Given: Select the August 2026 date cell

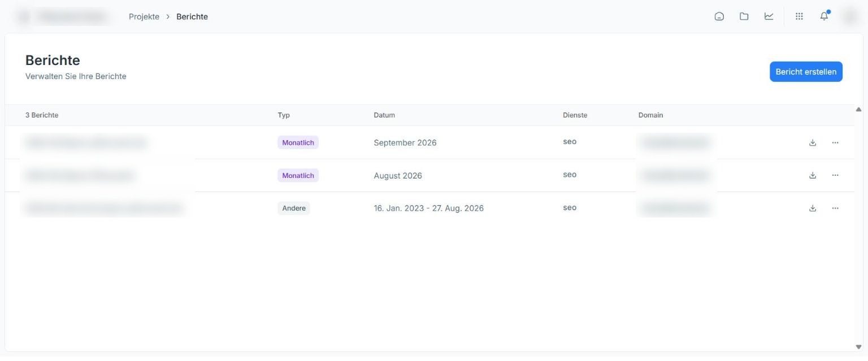Looking at the screenshot, I should (398, 175).
